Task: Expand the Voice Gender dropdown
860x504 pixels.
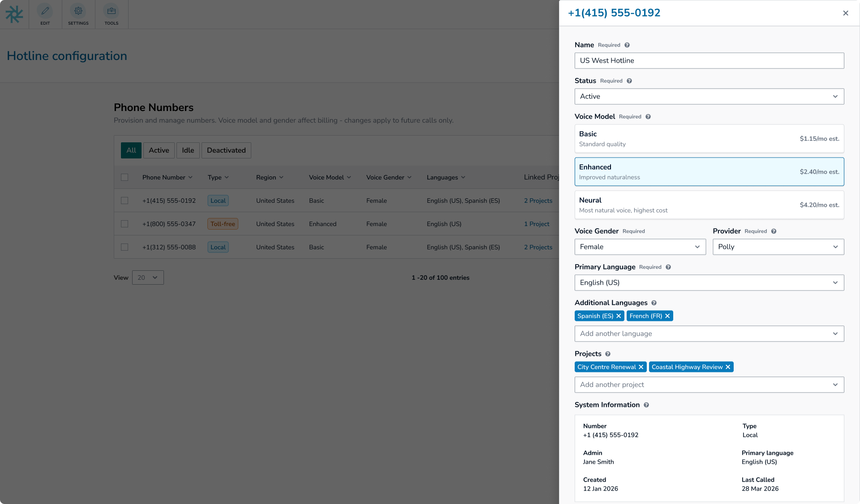Action: [640, 247]
